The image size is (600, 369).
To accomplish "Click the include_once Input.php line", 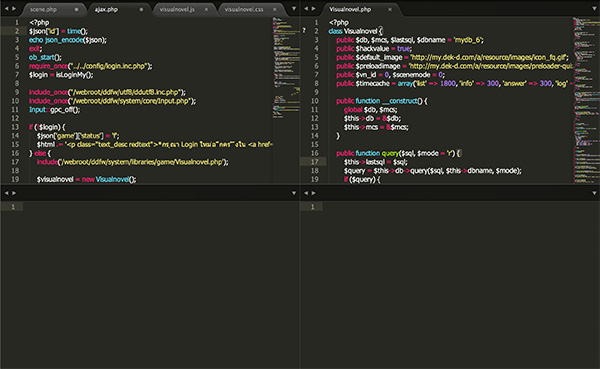I will pyautogui.click(x=112, y=101).
